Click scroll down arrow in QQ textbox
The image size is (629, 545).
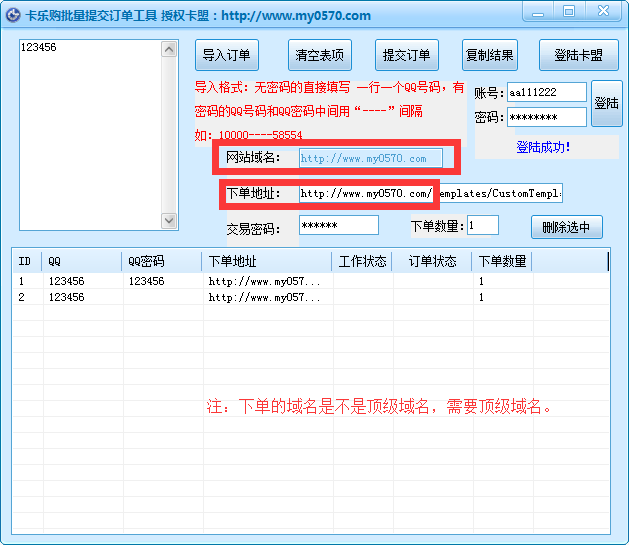(169, 221)
